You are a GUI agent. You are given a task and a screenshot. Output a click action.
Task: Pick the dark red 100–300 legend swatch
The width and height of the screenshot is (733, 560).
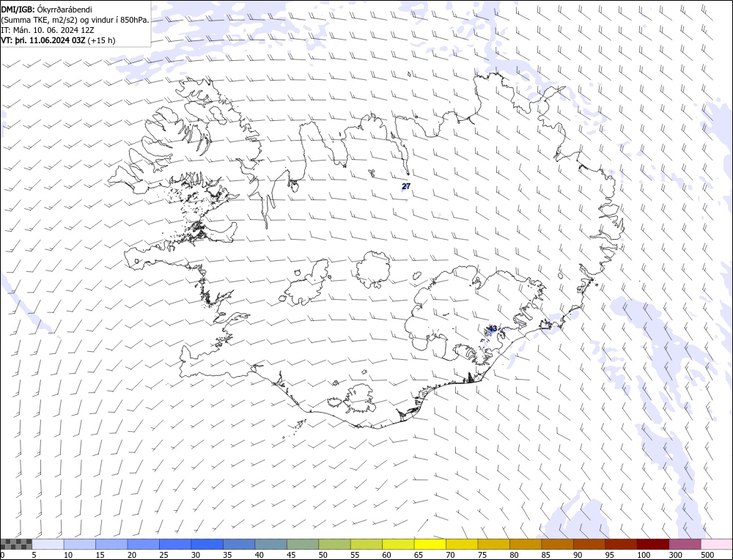pos(653,544)
